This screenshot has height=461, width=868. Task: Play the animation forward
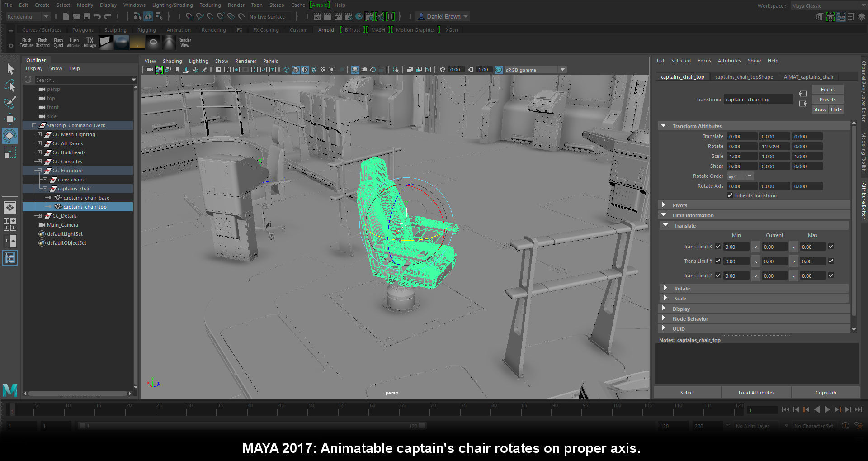pyautogui.click(x=827, y=409)
